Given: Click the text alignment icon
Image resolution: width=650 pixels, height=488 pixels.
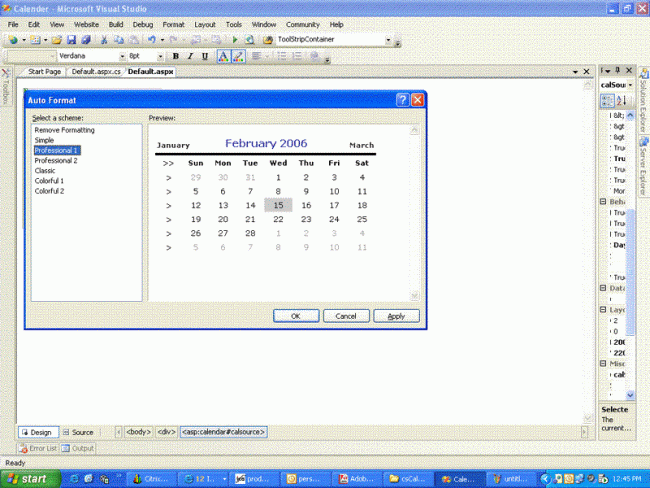Looking at the screenshot, I should [x=257, y=56].
